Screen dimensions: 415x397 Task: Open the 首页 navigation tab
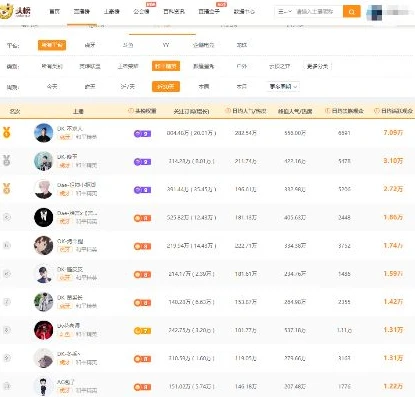[x=55, y=12]
